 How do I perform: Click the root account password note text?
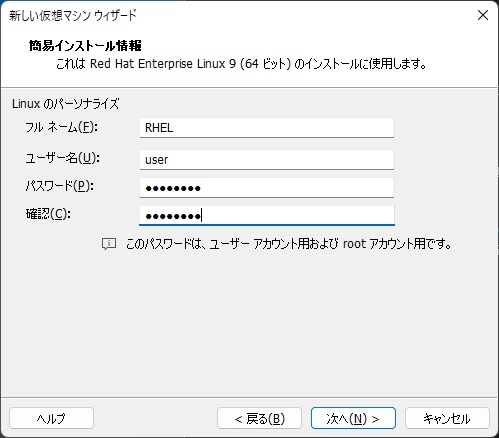(289, 244)
